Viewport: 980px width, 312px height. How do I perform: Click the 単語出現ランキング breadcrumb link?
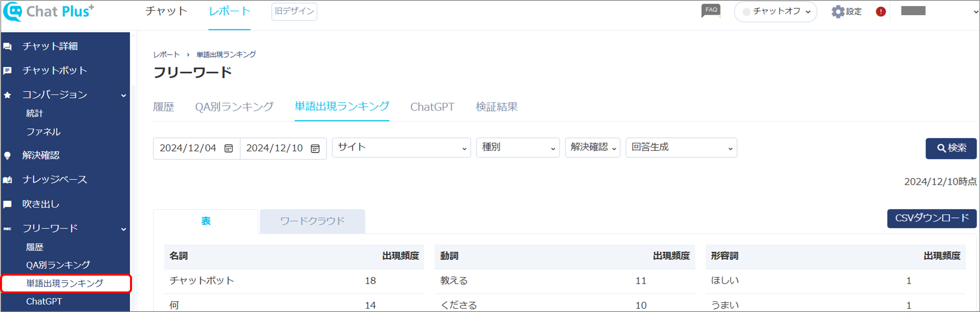[226, 55]
